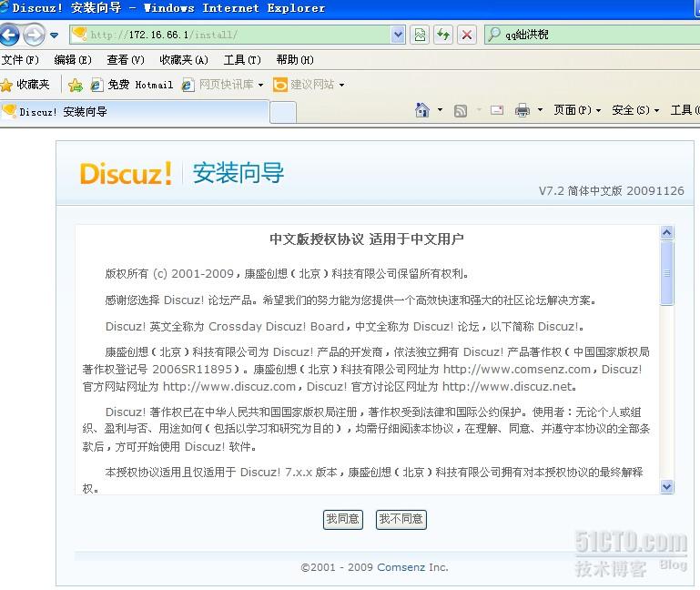Click the search box with magnifier
Viewport: 700px width, 590px height.
592,35
